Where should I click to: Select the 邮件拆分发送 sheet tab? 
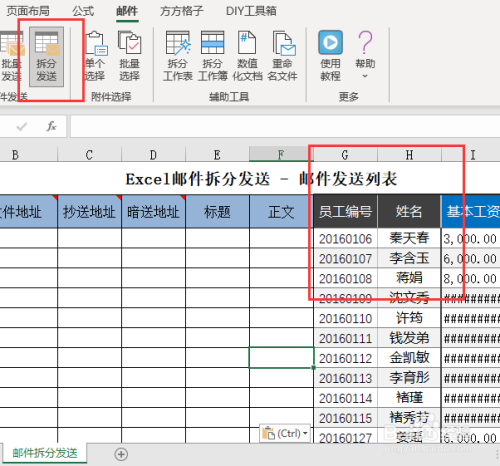45,453
